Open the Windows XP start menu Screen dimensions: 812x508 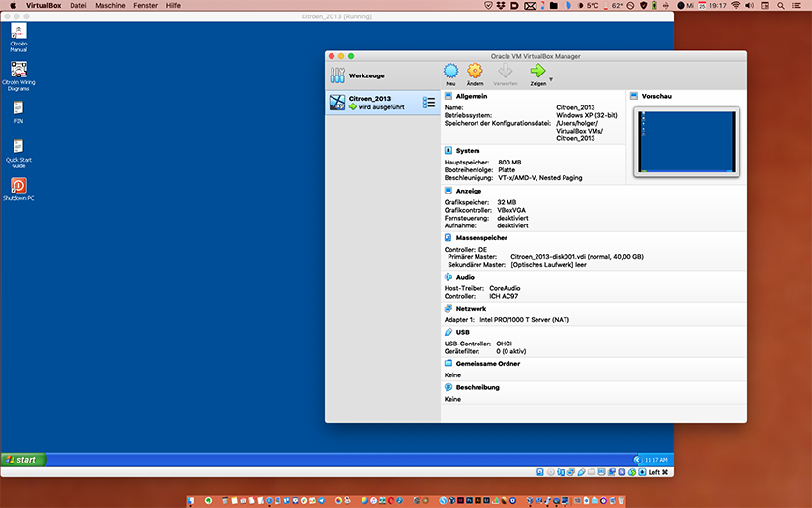pyautogui.click(x=24, y=460)
